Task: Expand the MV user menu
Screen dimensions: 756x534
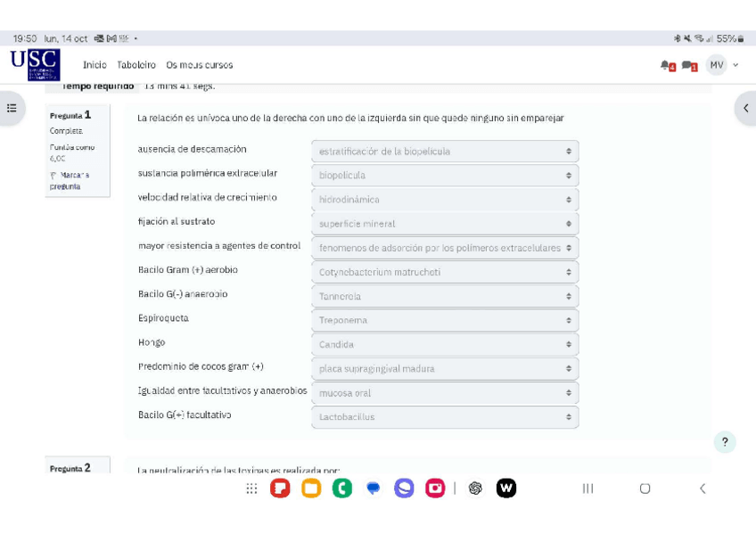Action: point(722,65)
